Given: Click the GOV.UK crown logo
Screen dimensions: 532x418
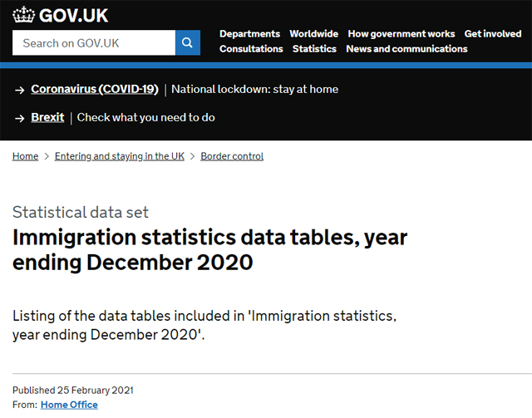Looking at the screenshot, I should pyautogui.click(x=24, y=15).
